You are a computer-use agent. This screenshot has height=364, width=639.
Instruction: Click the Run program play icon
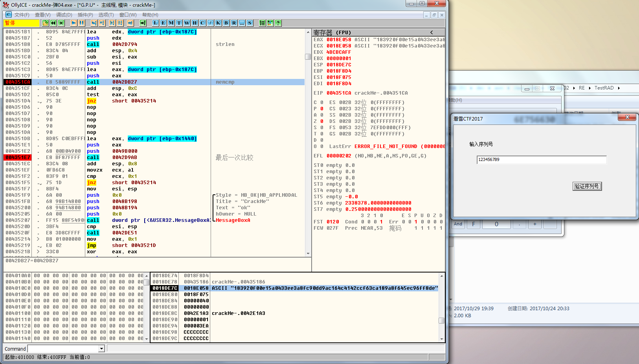pyautogui.click(x=73, y=23)
